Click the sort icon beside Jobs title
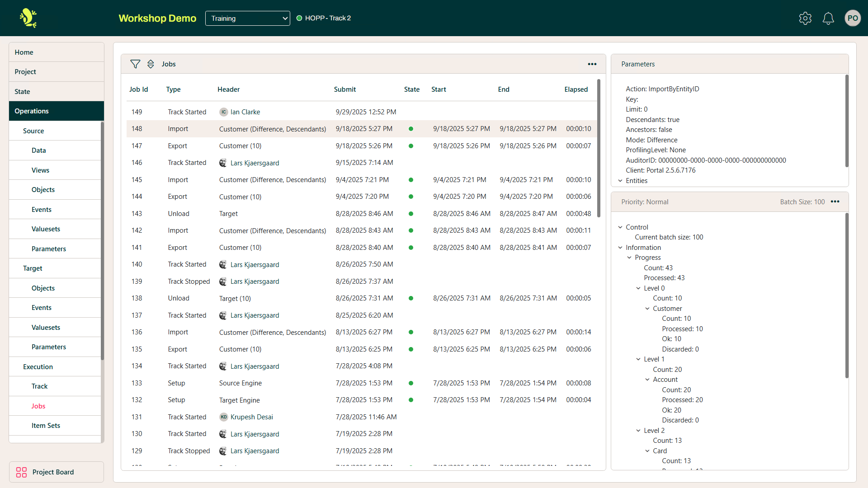 (x=151, y=64)
